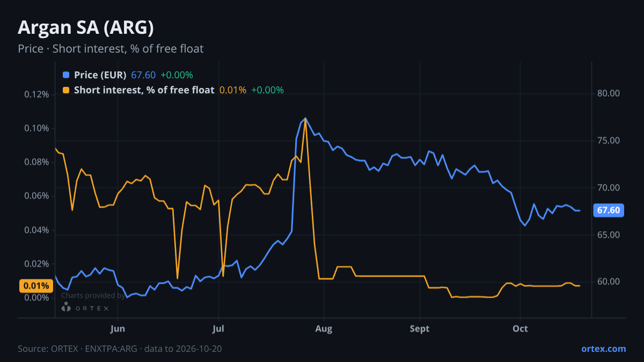Click the Argan SA (ARG) chart title
Viewport: 644px width, 362px height.
(x=86, y=27)
